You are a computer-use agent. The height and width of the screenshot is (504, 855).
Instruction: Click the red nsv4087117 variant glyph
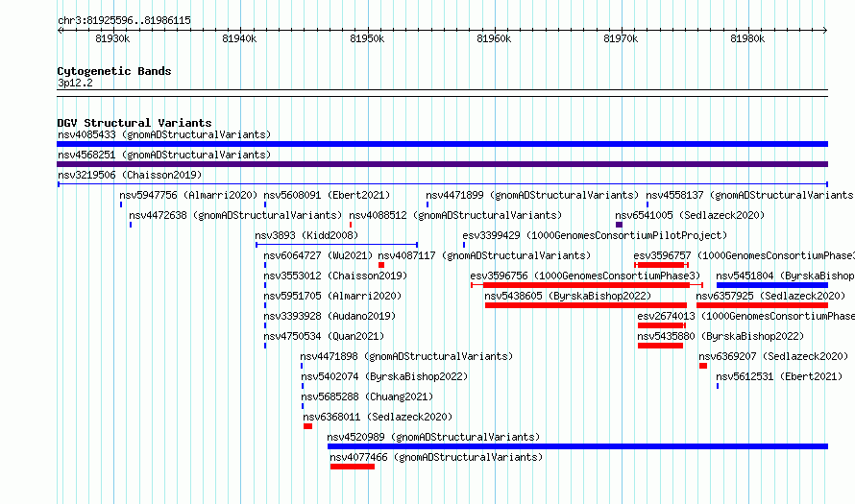[381, 265]
